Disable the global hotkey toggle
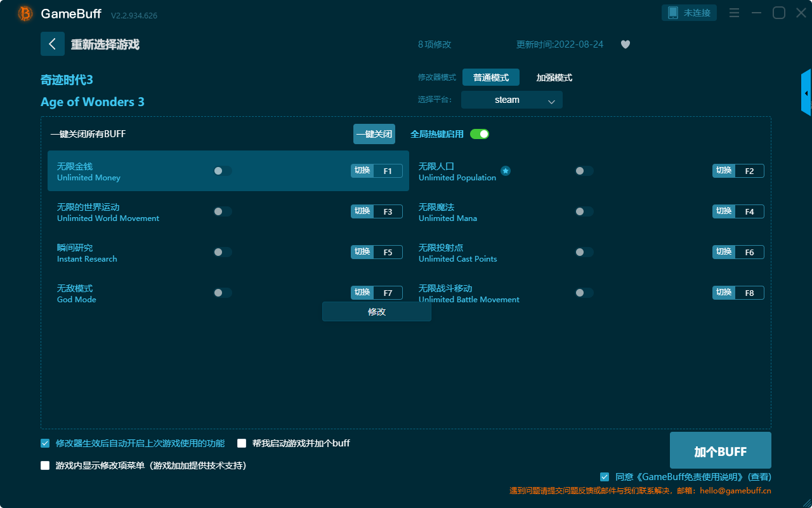This screenshot has width=812, height=508. pos(480,134)
